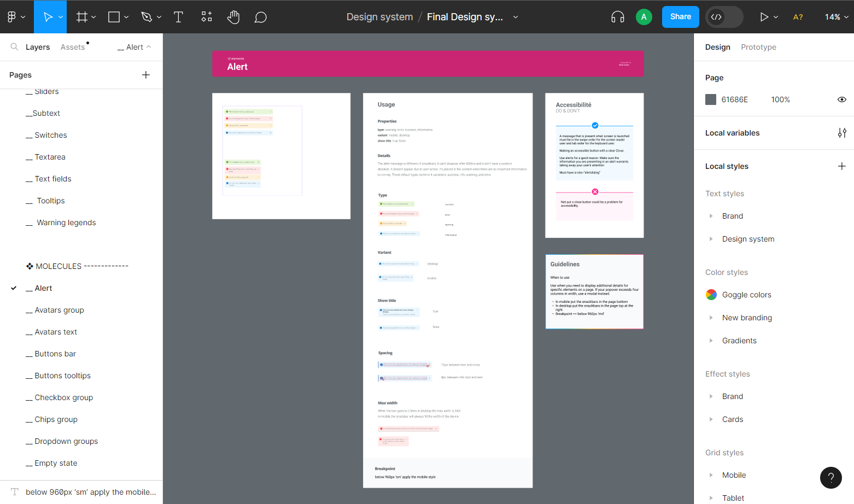Select the Rectangle shape tool
The height and width of the screenshot is (504, 854).
114,17
